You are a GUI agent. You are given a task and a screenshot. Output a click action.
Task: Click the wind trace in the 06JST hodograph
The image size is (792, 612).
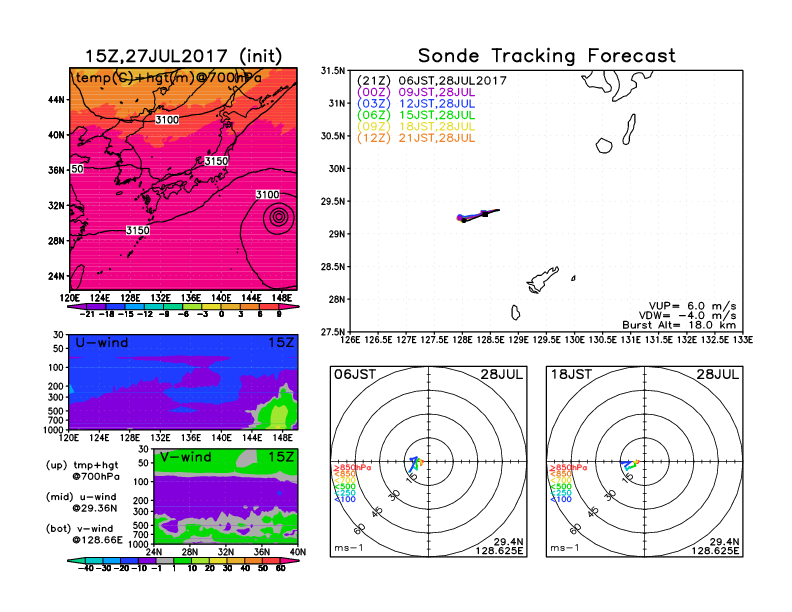pyautogui.click(x=416, y=463)
